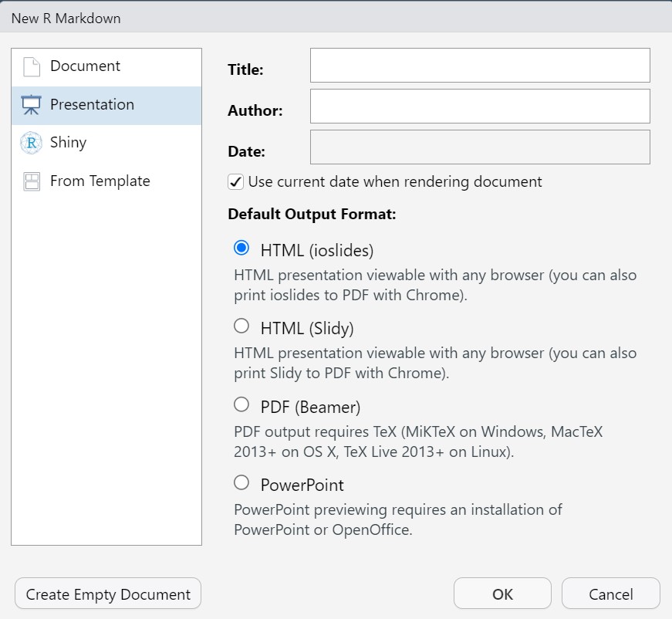
Task: Choose the Shiny type label
Action: coord(68,142)
